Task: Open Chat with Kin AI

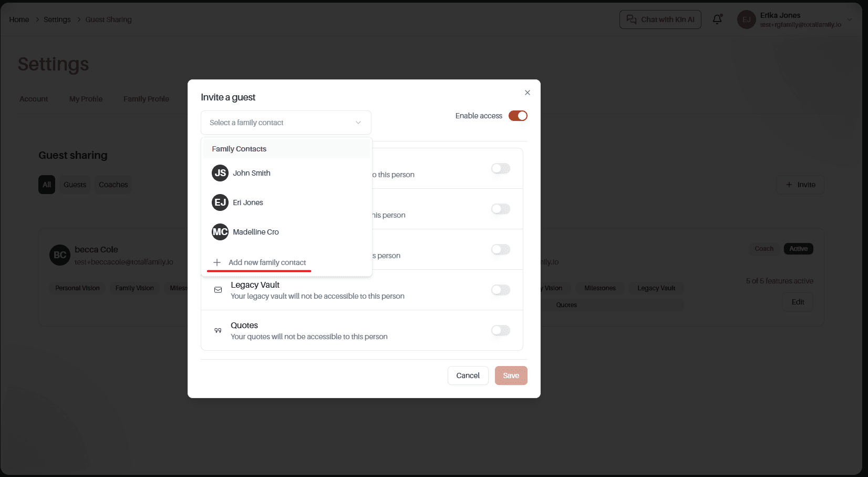Action: 660,19
